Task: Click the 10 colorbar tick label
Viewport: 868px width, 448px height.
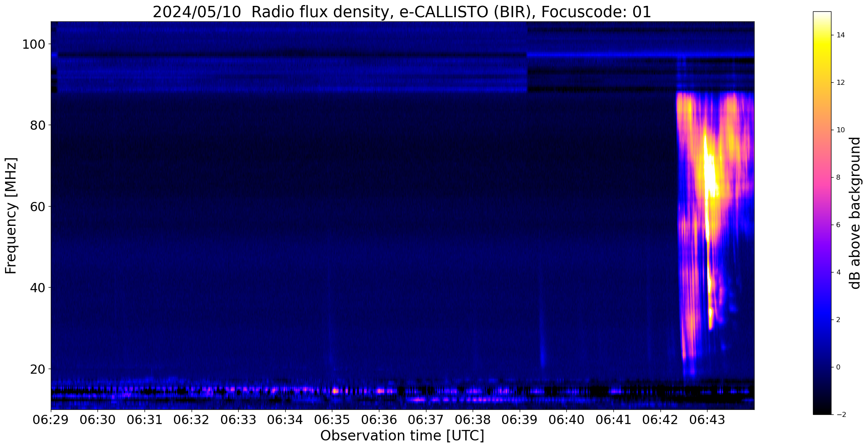Action: pyautogui.click(x=841, y=130)
